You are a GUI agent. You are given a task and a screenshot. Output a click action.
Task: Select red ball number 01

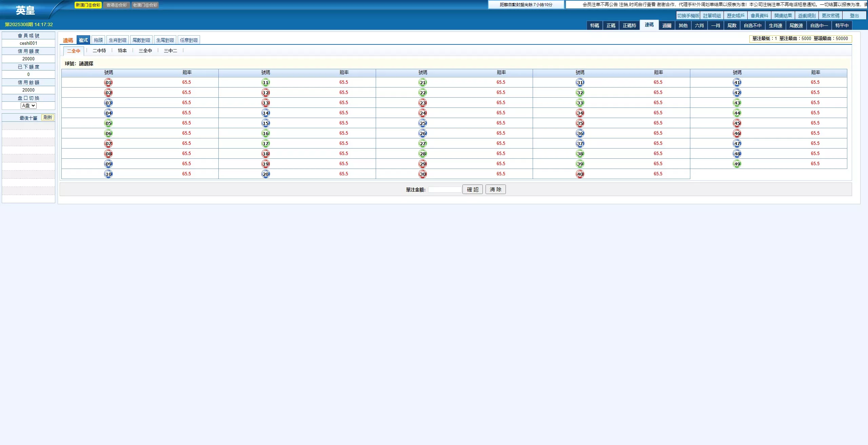[x=108, y=82]
